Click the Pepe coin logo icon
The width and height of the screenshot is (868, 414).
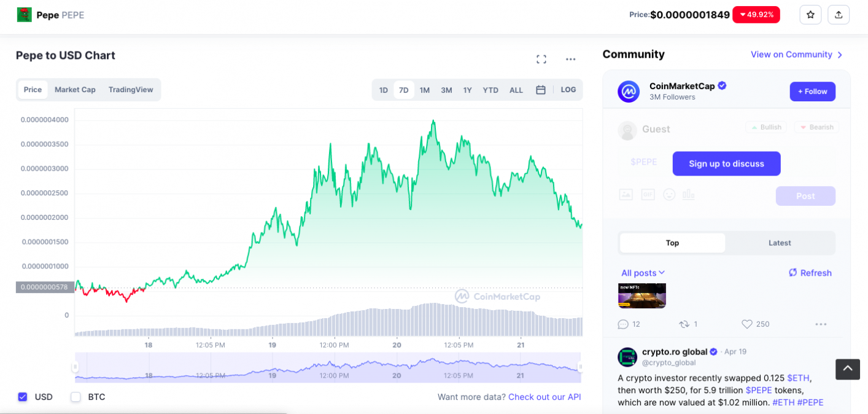(24, 15)
